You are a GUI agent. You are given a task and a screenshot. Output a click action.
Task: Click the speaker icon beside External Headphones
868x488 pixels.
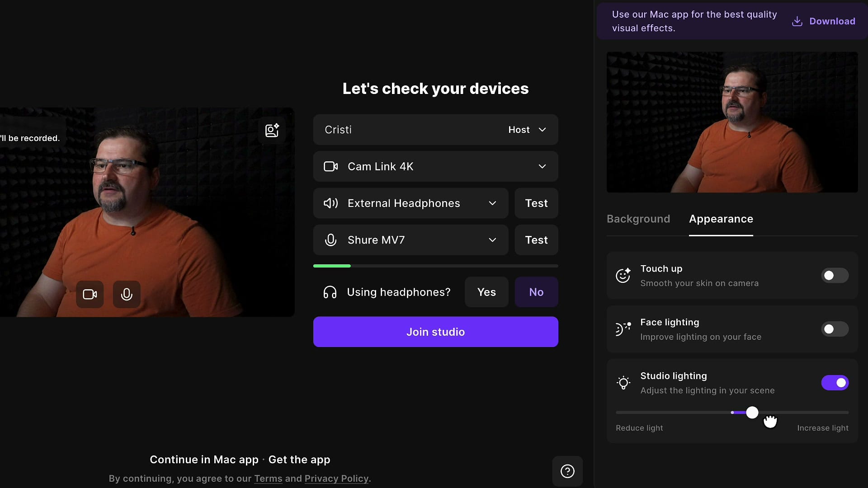click(x=330, y=203)
